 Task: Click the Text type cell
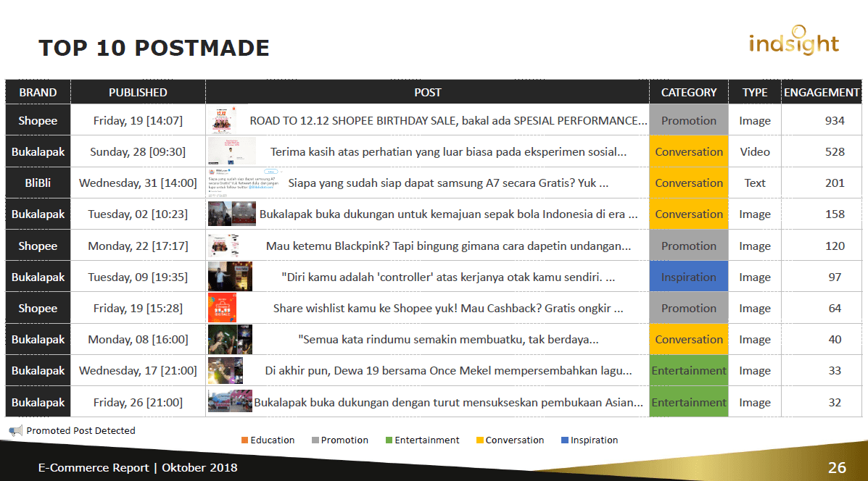[755, 183]
